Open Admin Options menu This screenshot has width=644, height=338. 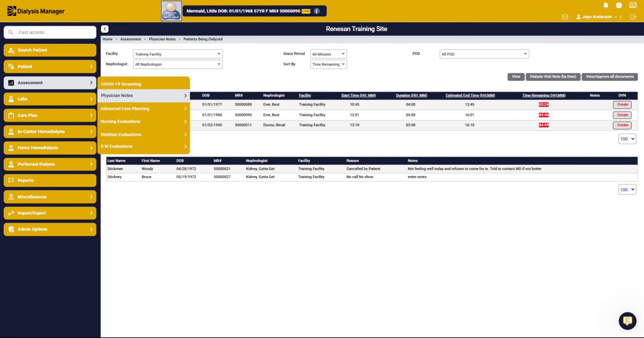(50, 229)
